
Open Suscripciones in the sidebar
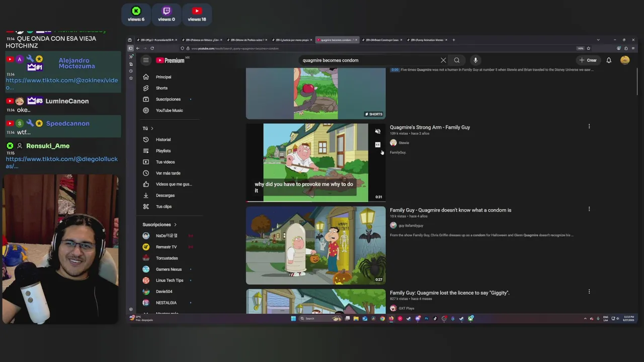coord(169,99)
